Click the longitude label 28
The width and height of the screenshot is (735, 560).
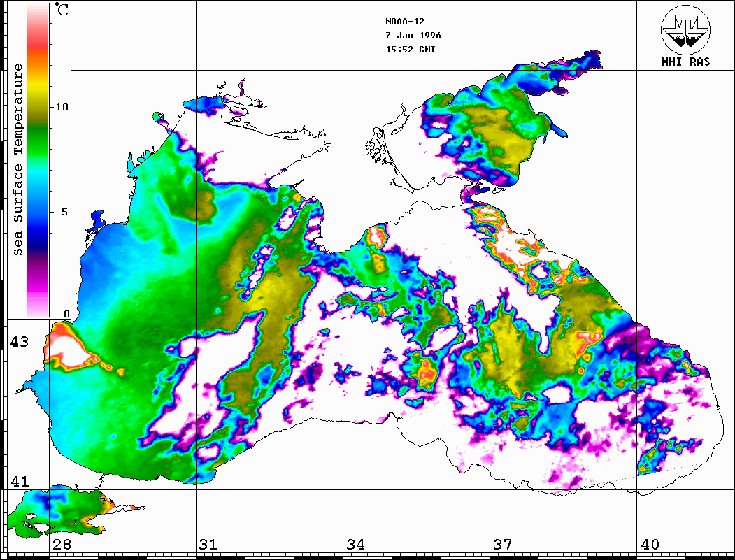point(62,544)
